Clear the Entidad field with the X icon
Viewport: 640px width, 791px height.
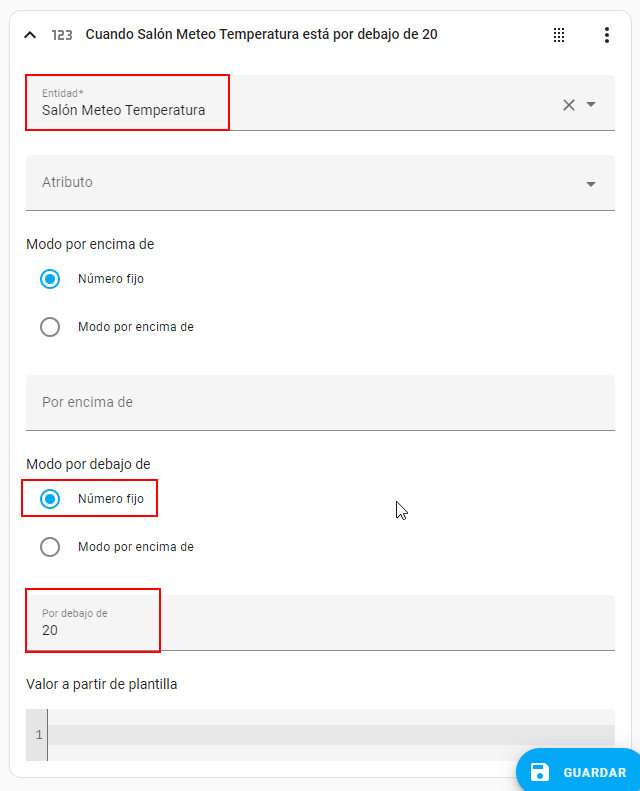(569, 104)
